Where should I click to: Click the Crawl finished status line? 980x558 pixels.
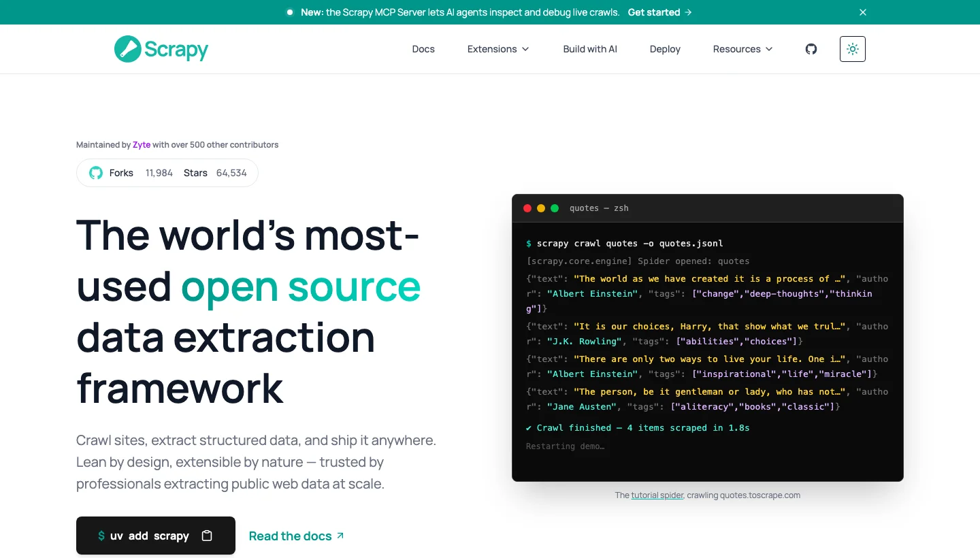tap(638, 428)
